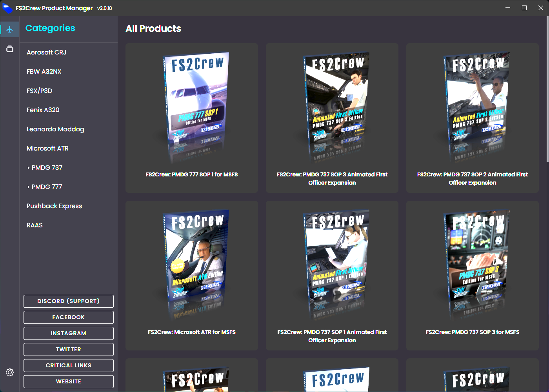Expand the PMDG 777 category arrow
Image resolution: width=549 pixels, height=392 pixels.
tap(29, 187)
